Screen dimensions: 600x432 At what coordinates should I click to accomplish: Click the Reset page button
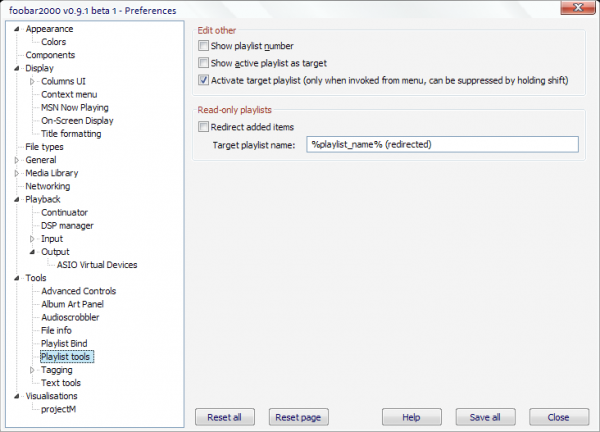(296, 416)
